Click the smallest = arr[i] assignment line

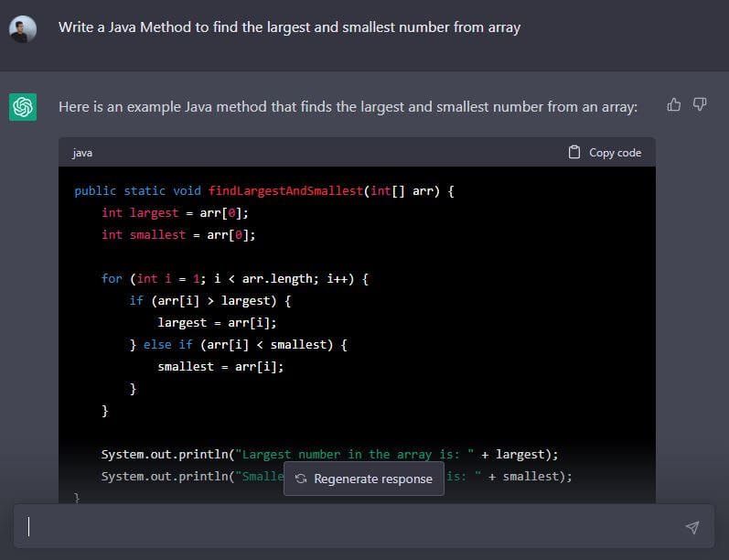(220, 366)
